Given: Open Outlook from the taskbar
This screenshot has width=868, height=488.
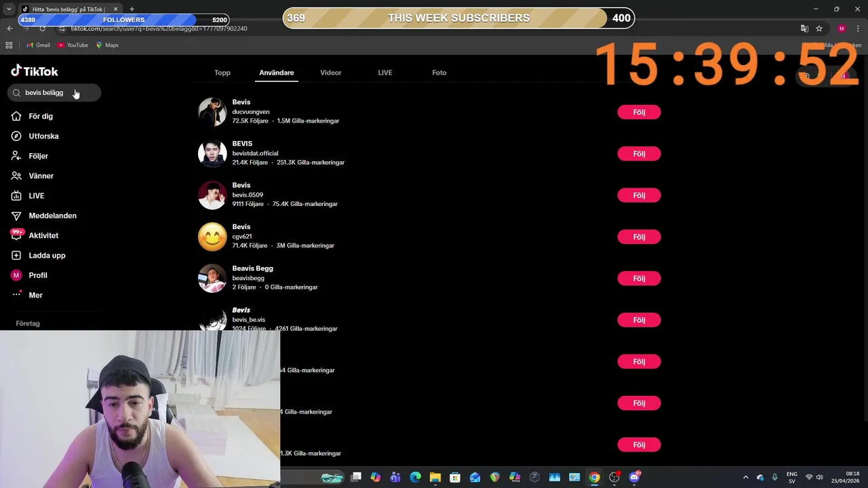Looking at the screenshot, I should (475, 477).
